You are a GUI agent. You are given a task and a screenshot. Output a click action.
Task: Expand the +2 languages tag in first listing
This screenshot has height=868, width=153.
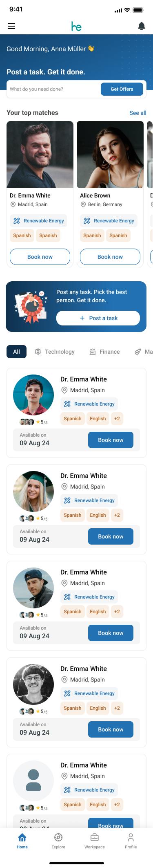click(x=117, y=419)
